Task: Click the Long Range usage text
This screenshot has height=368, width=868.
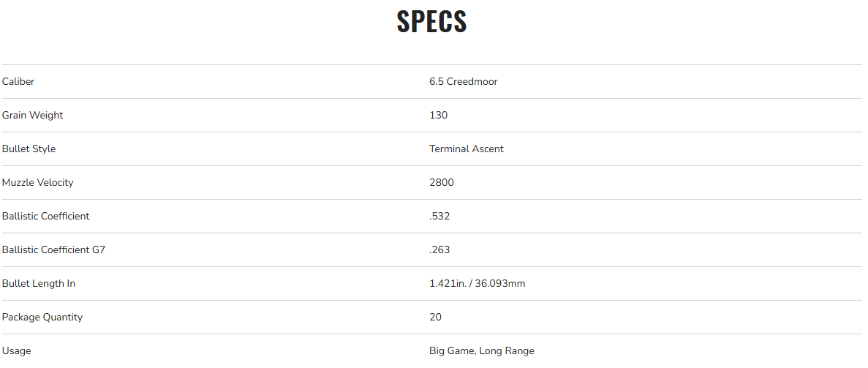Action: point(507,351)
